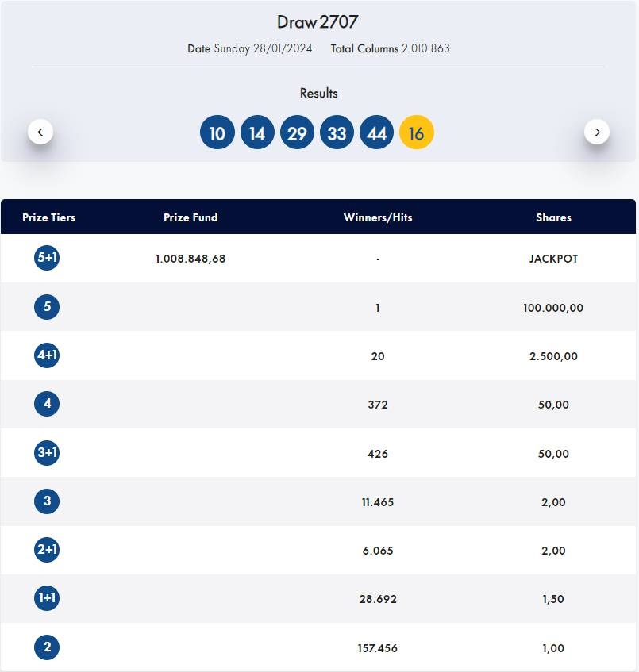Click the Winners/Hits column header
Screen dimensions: 639x672
pos(378,217)
